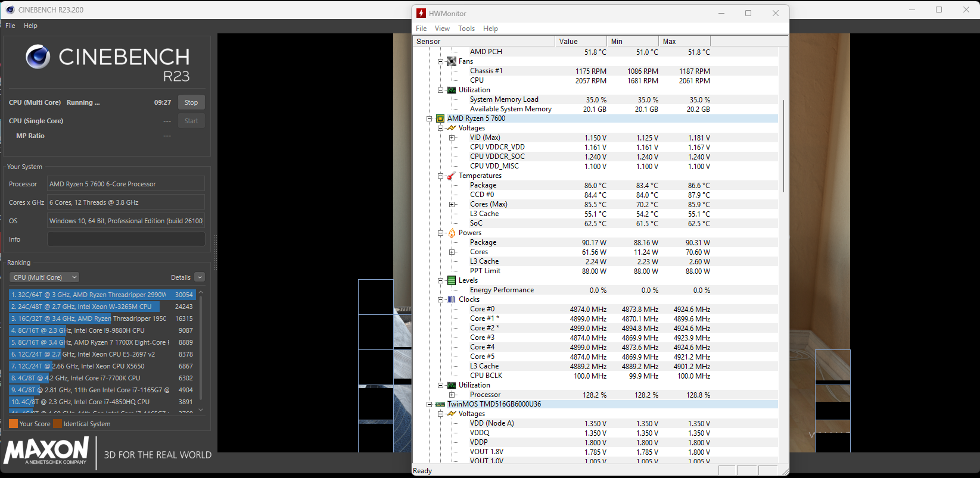Select the Chassis #1 fan row

point(595,71)
